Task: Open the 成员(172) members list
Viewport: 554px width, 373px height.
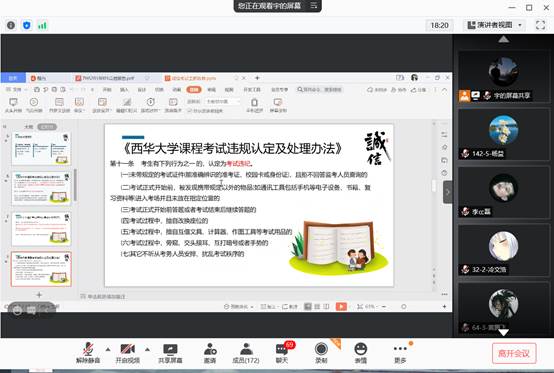Action: click(x=246, y=353)
